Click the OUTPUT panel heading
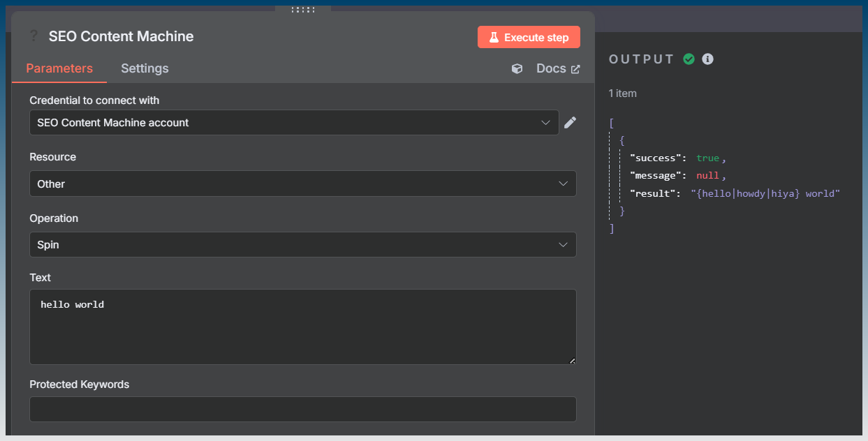This screenshot has width=868, height=441. (642, 59)
